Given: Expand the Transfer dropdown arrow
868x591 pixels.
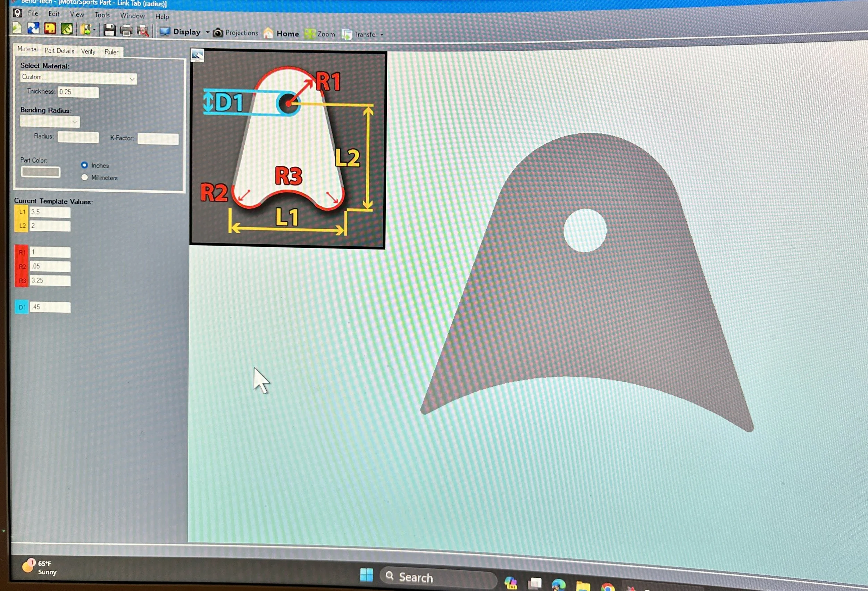Looking at the screenshot, I should (382, 35).
